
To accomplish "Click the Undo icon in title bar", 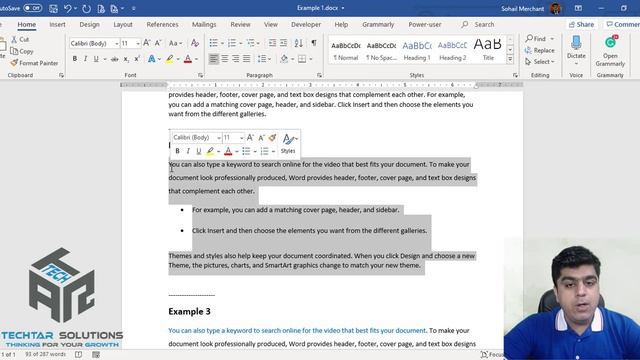I will (68, 8).
